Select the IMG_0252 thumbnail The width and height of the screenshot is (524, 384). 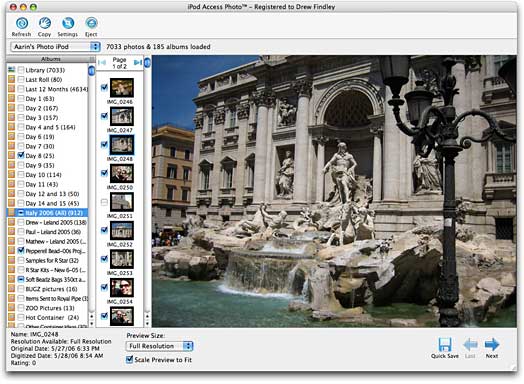122,230
